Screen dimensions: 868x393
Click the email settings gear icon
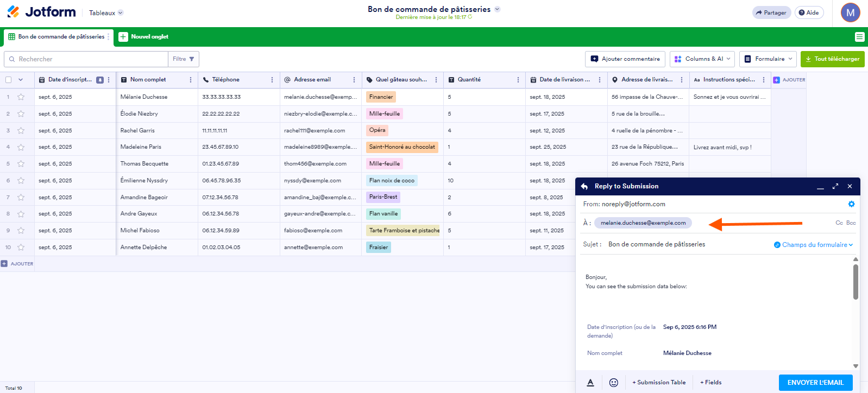[851, 204]
